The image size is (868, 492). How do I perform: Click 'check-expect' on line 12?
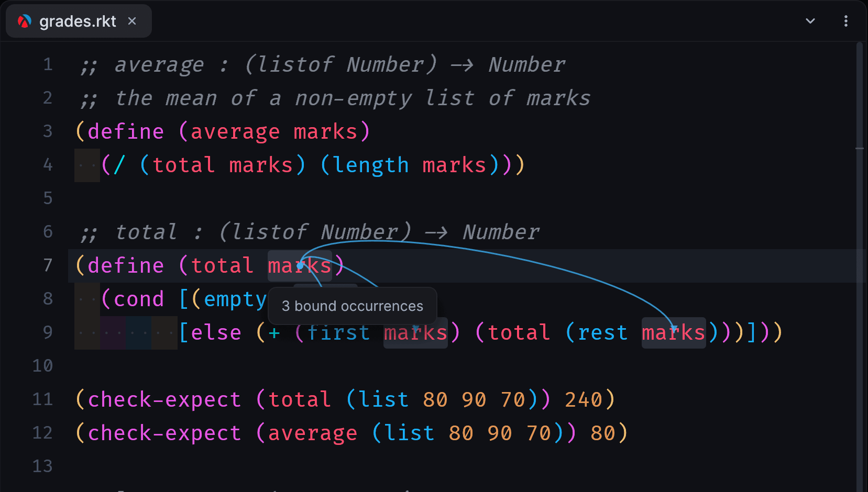coord(164,433)
